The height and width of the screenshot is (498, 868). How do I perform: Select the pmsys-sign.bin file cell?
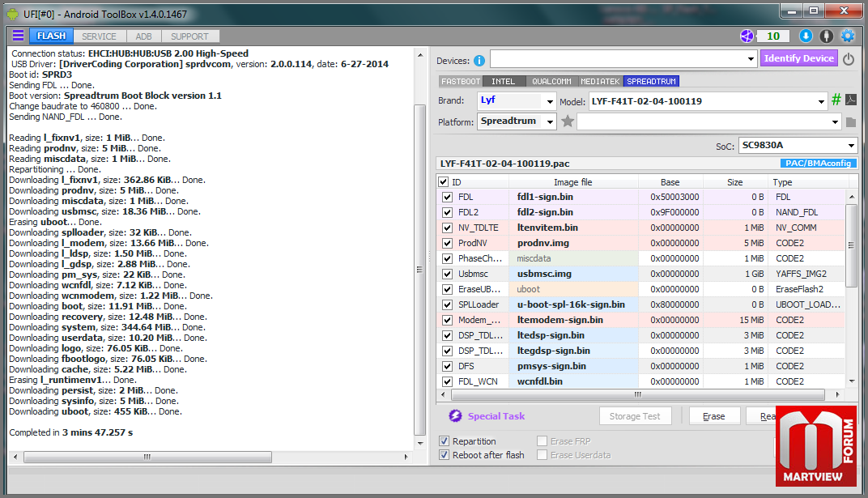573,366
